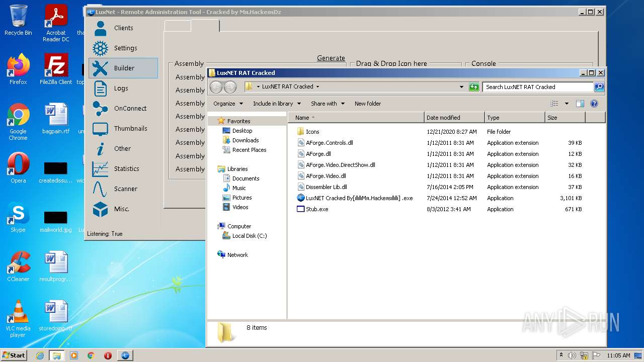Open Network in navigation pane
The image size is (644, 362).
click(237, 255)
